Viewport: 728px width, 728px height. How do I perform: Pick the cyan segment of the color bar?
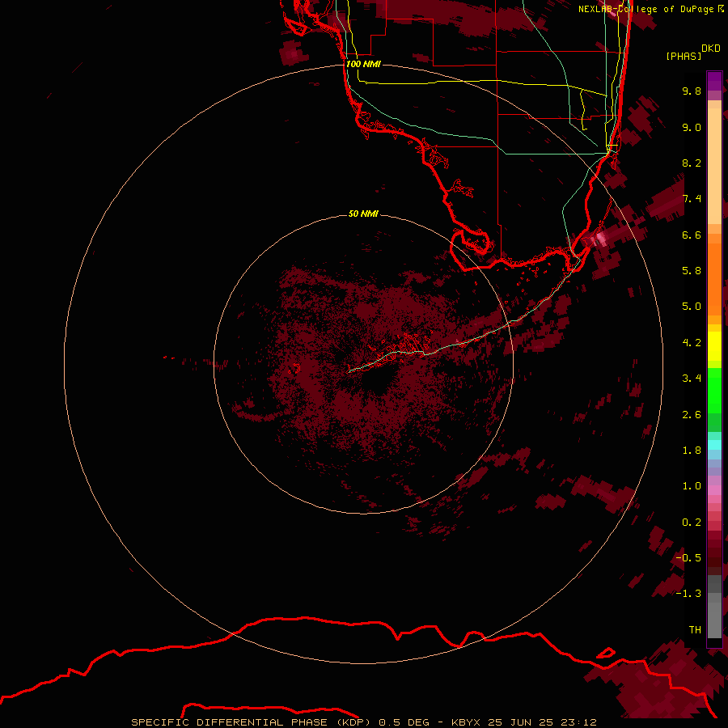click(714, 445)
